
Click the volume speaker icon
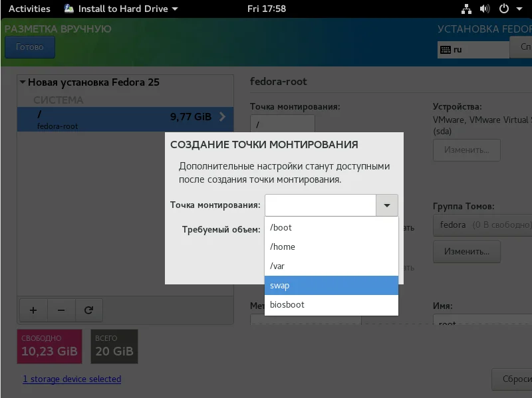pyautogui.click(x=485, y=9)
